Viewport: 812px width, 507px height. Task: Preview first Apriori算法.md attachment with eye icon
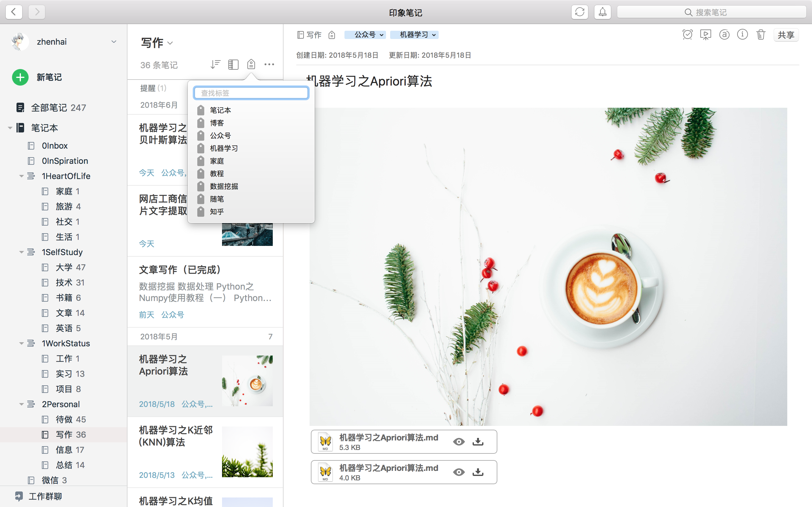click(459, 442)
